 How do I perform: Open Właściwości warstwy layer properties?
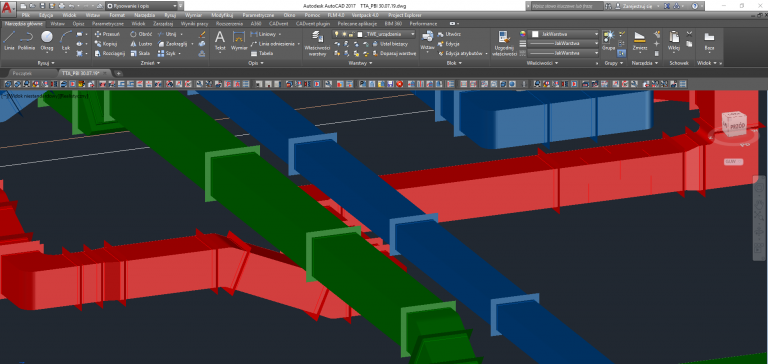click(x=318, y=43)
